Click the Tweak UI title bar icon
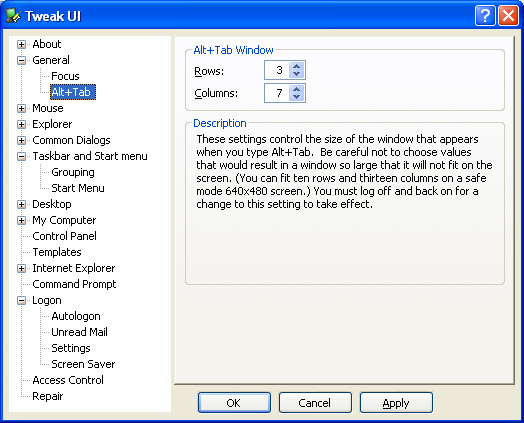The image size is (524, 423). click(13, 16)
